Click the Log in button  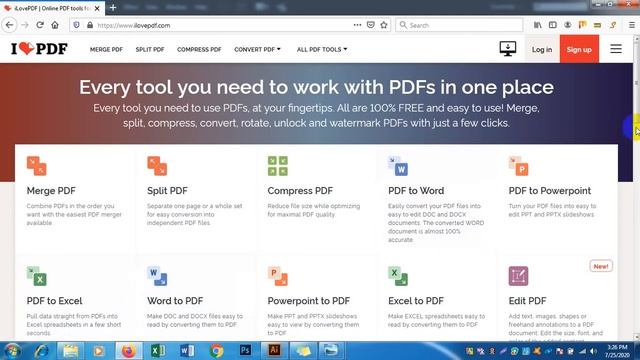click(x=542, y=49)
